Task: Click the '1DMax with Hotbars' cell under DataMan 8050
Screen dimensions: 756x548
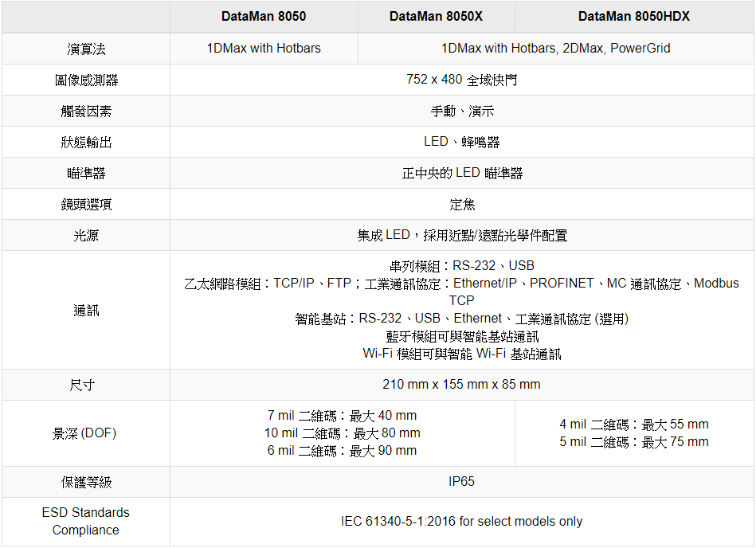Action: coord(264,49)
